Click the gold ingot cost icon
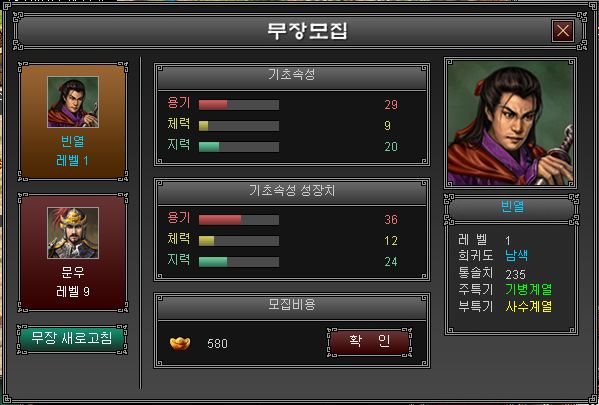The width and height of the screenshot is (599, 405). pos(180,343)
